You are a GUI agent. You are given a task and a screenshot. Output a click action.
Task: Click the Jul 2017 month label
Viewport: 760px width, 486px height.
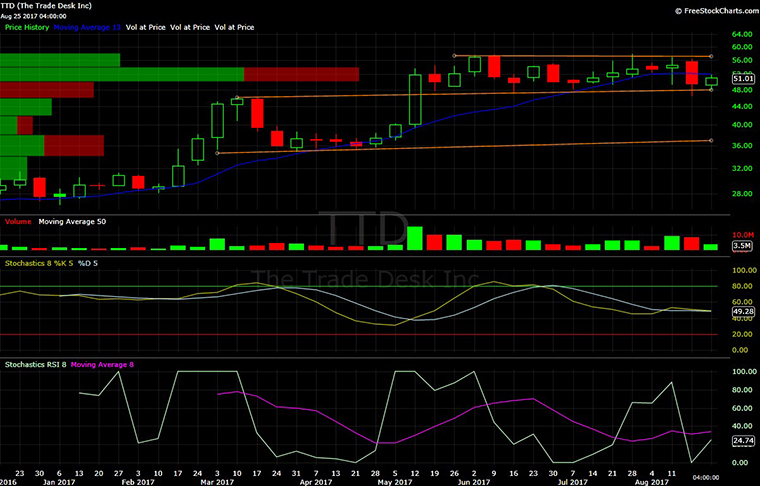click(x=573, y=482)
